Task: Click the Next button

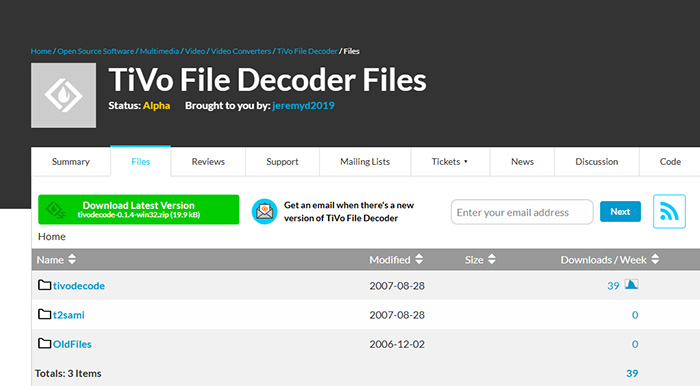Action: [620, 212]
